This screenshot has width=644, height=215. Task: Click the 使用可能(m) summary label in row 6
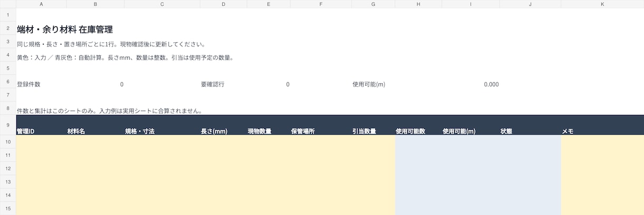click(369, 84)
